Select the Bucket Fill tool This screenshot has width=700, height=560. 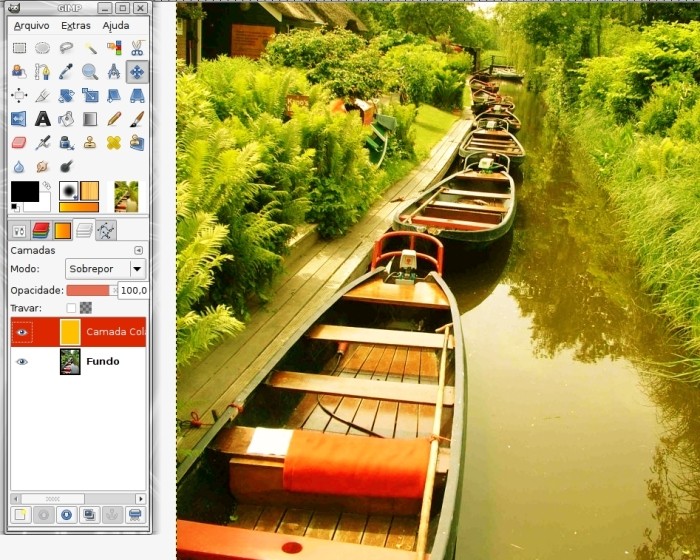point(66,119)
